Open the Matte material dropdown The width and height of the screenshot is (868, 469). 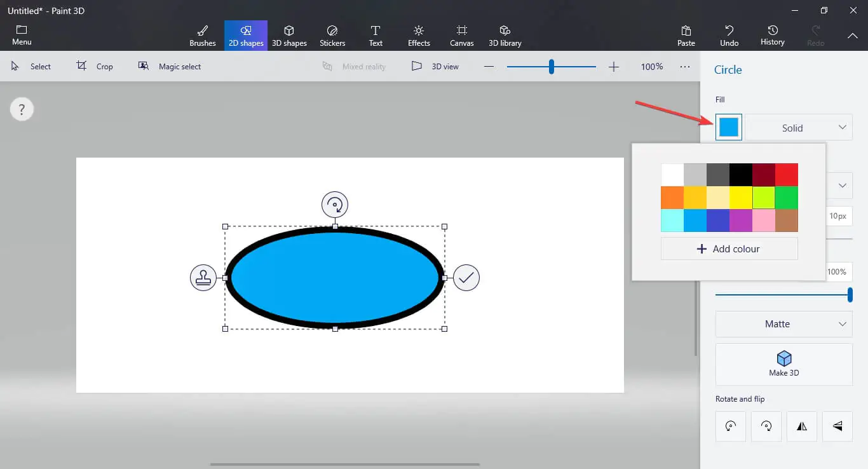pyautogui.click(x=783, y=324)
